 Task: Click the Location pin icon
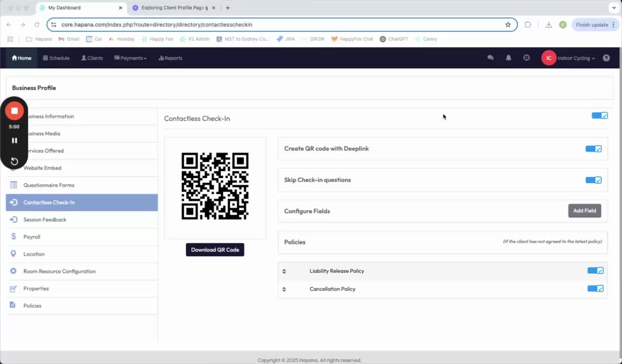13,254
